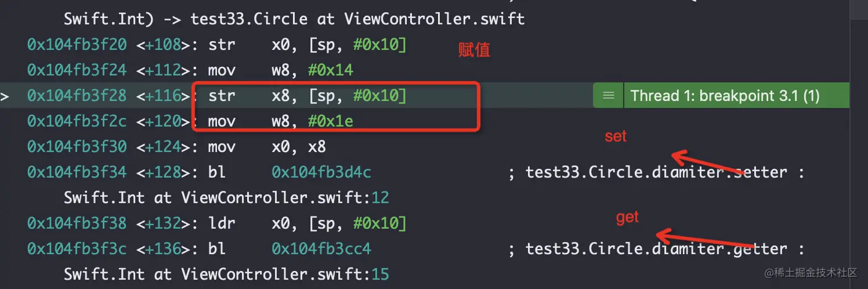
Task: Click the current instruction pointer arrow
Action: pyautogui.click(x=4, y=96)
